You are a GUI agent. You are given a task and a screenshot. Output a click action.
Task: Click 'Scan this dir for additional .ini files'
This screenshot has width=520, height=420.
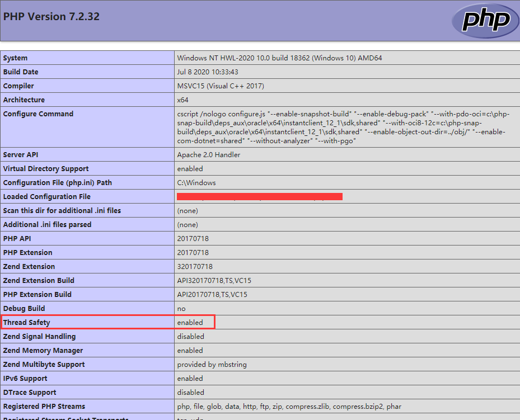point(62,210)
